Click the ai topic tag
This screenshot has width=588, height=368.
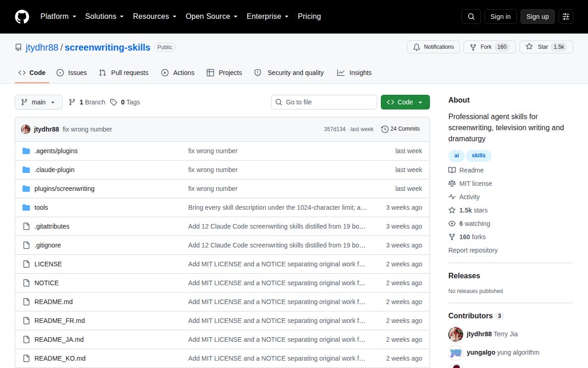(457, 155)
